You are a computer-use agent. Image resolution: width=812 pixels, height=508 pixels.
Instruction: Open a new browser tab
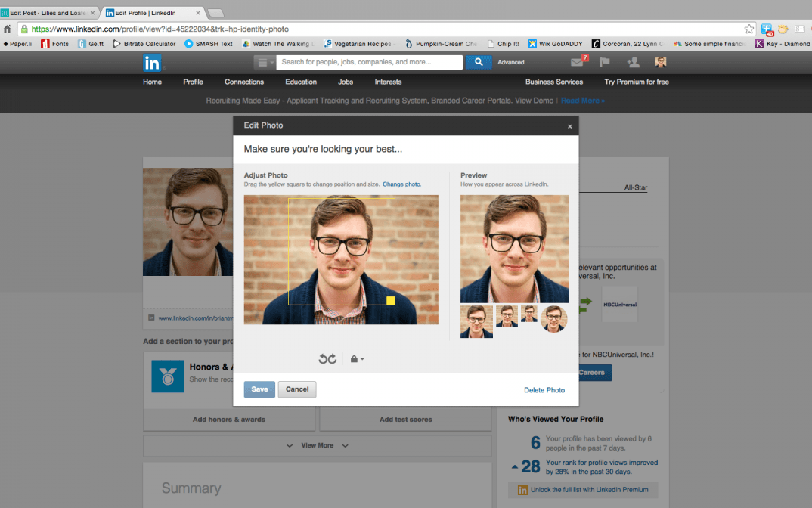tap(215, 13)
